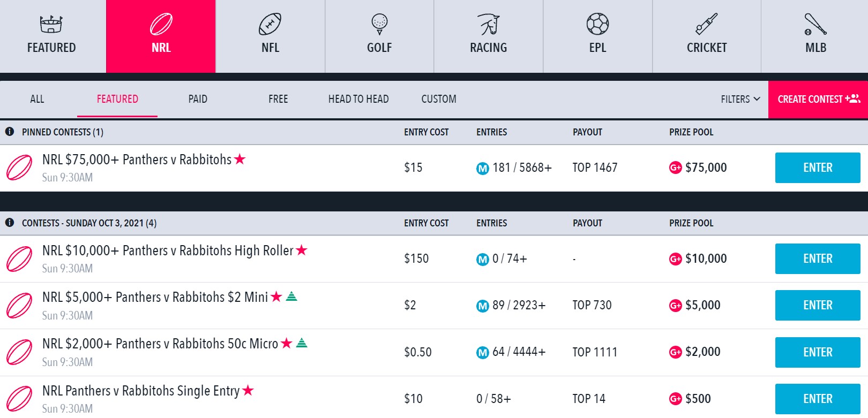Click the G+ guaranteed badge next to $75,000
The height and width of the screenshot is (418, 868).
click(675, 168)
